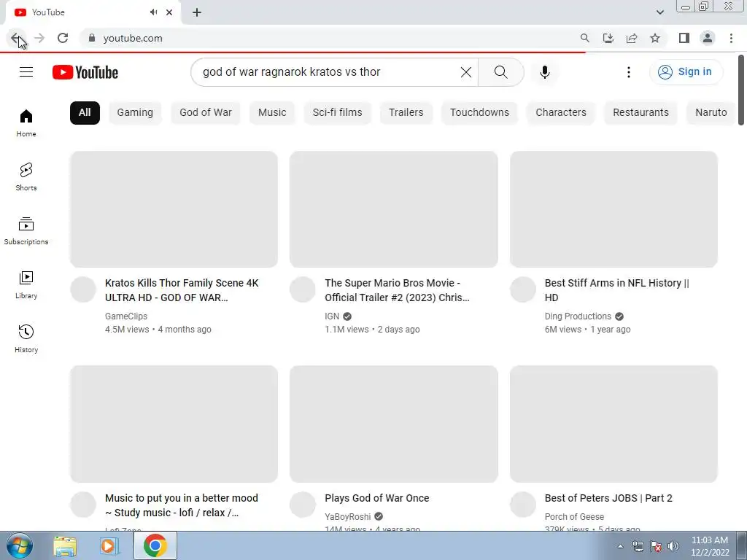Open History in sidebar
The width and height of the screenshot is (747, 560).
click(26, 338)
